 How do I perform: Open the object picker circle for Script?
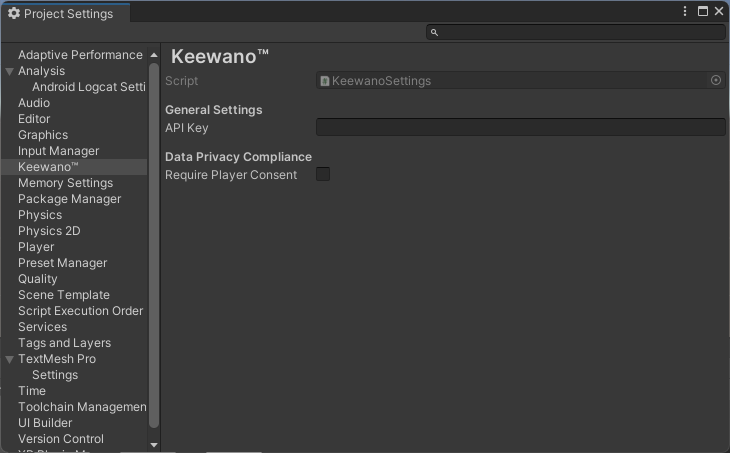coord(716,81)
